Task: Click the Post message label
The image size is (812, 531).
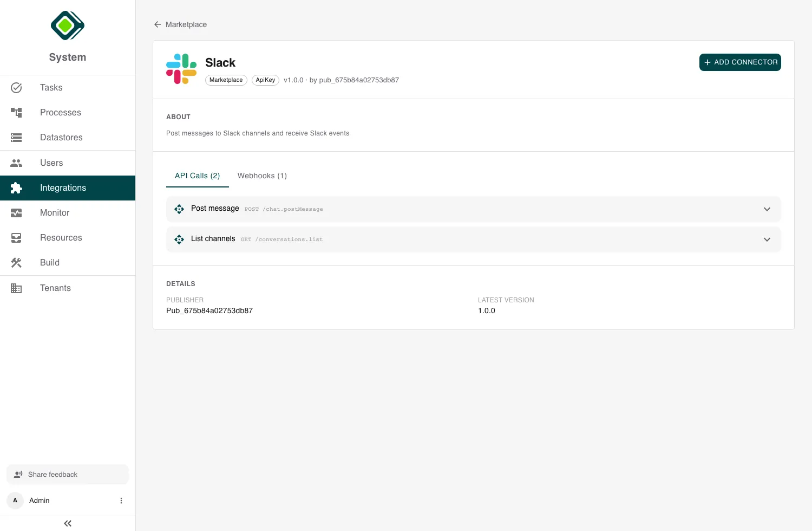Action: 215,209
